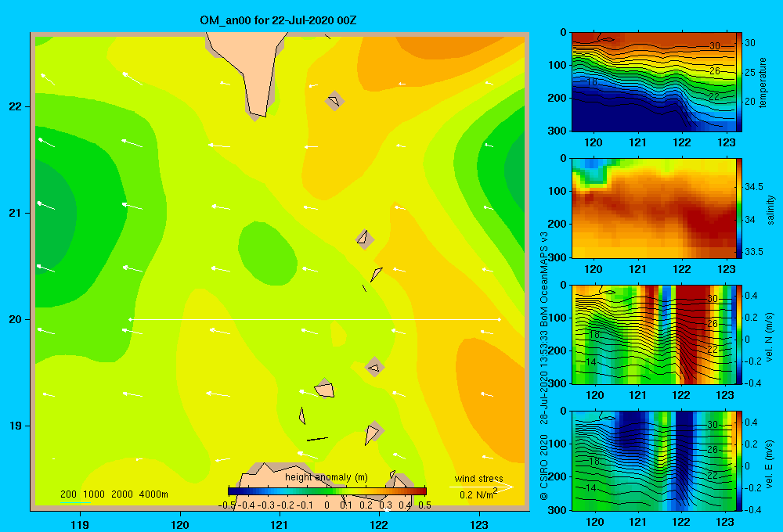Viewport: 783px width, 532px height.
Task: Click the vel. E colour scale bar
Action: click(x=739, y=461)
